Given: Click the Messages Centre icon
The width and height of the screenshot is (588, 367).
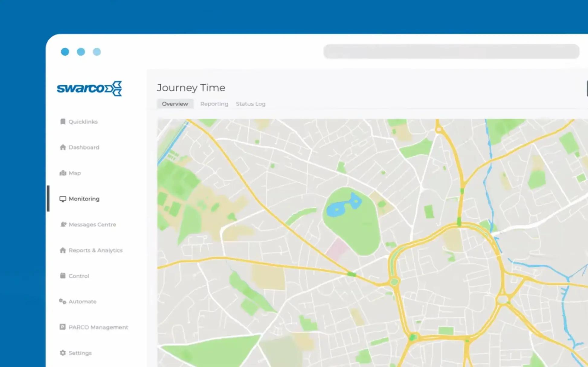Looking at the screenshot, I should point(63,224).
